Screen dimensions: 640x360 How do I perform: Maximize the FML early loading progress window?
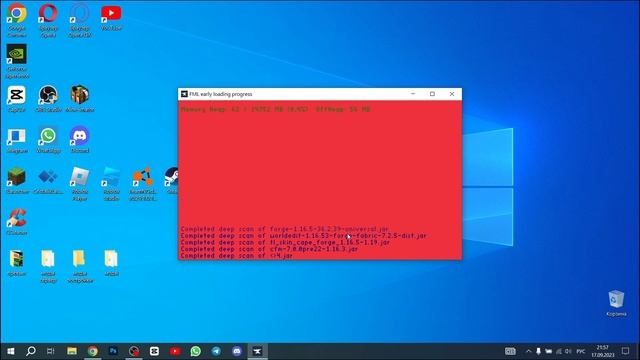[432, 94]
